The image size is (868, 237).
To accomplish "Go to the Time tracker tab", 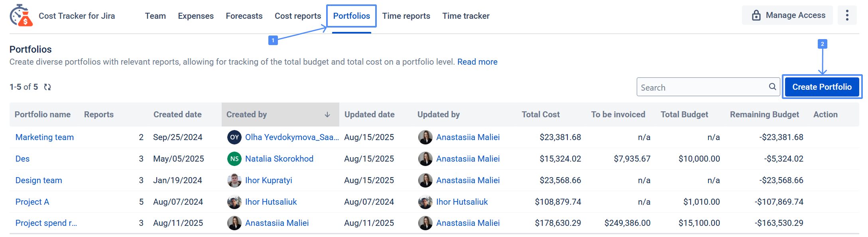I will click(466, 16).
